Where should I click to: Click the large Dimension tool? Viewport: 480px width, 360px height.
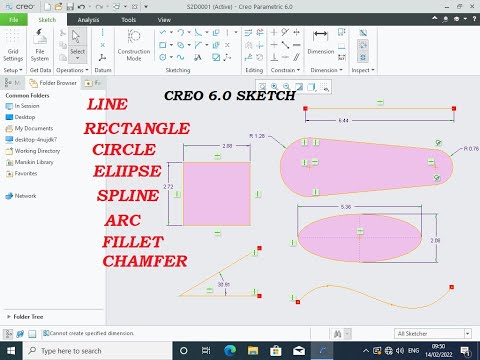pos(321,41)
